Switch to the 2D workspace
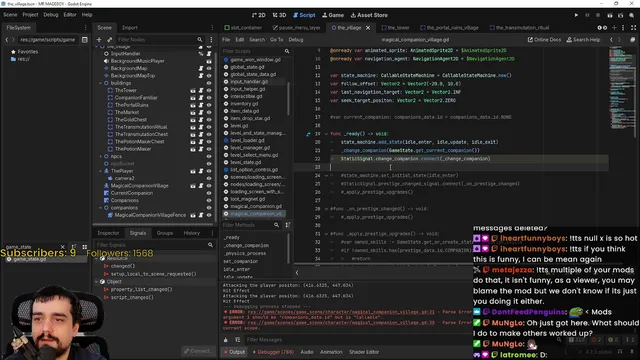640x360 pixels. [x=258, y=15]
